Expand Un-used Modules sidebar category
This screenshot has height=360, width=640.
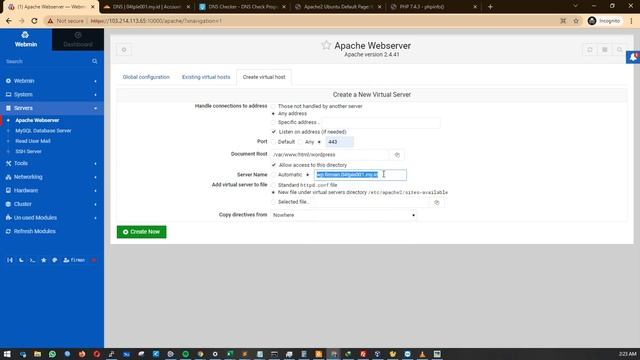point(52,218)
